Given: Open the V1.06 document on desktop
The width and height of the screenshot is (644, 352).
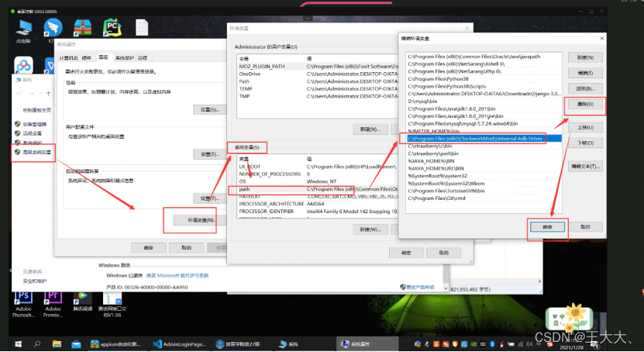Looking at the screenshot, I should click(112, 304).
